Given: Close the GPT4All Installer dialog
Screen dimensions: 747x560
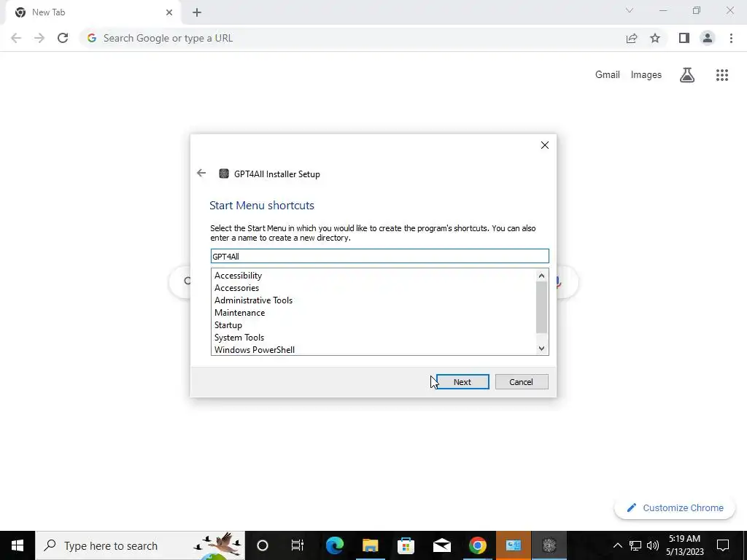Looking at the screenshot, I should click(x=544, y=145).
